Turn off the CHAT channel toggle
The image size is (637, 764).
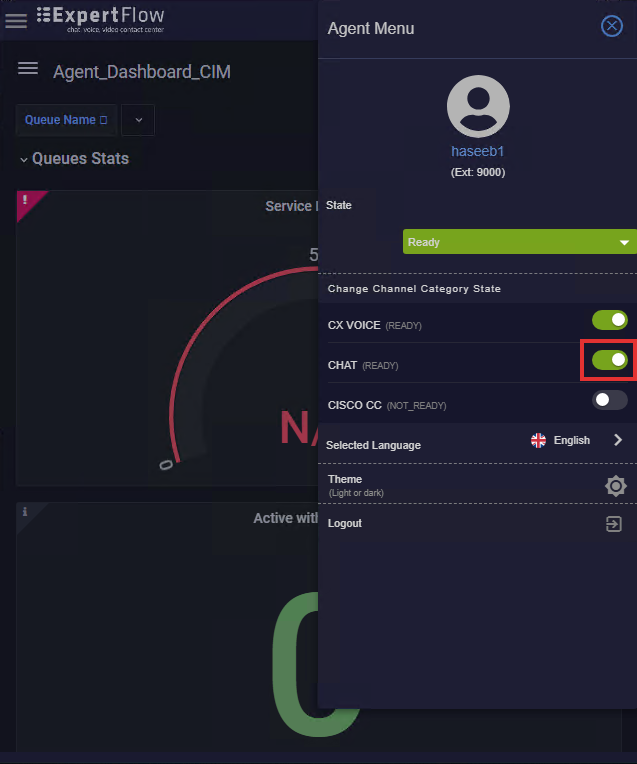609,360
